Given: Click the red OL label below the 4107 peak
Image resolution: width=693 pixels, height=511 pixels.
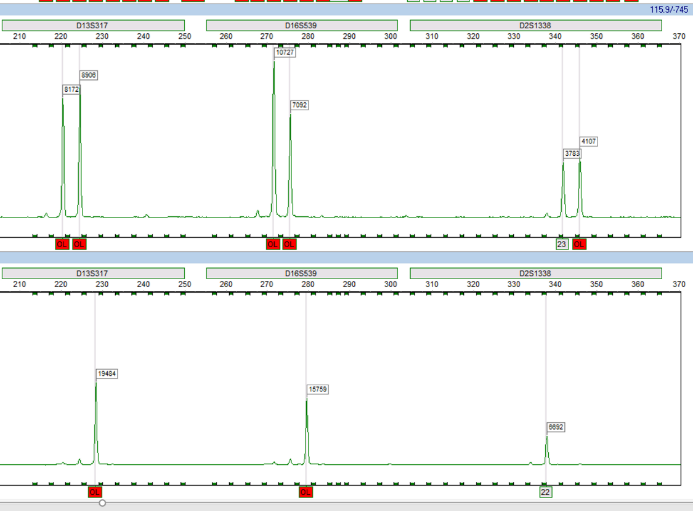Looking at the screenshot, I should 579,244.
